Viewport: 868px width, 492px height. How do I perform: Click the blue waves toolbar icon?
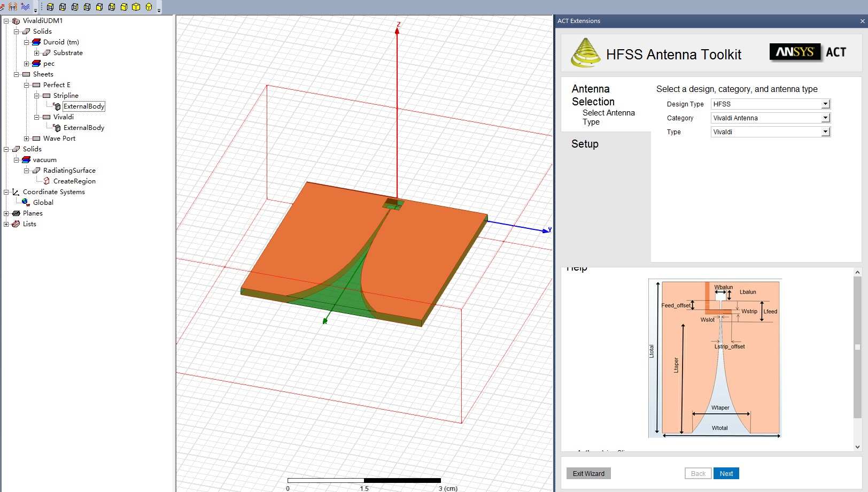[25, 7]
